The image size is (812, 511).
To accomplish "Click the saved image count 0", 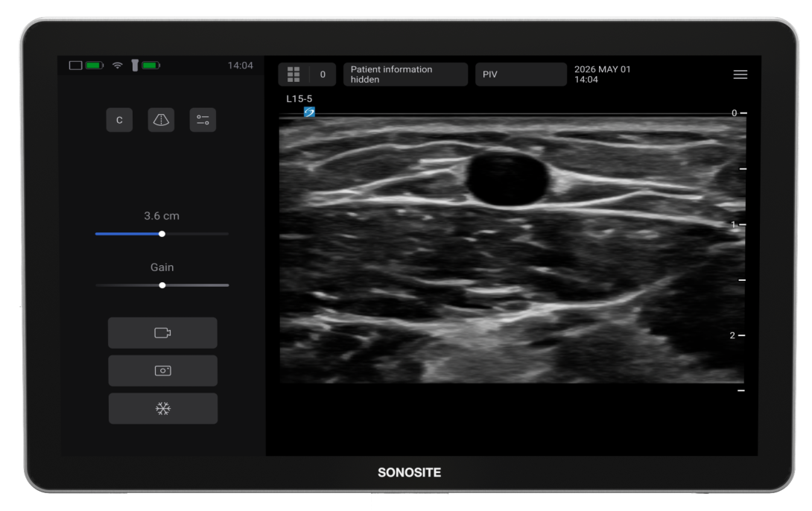I will [323, 74].
